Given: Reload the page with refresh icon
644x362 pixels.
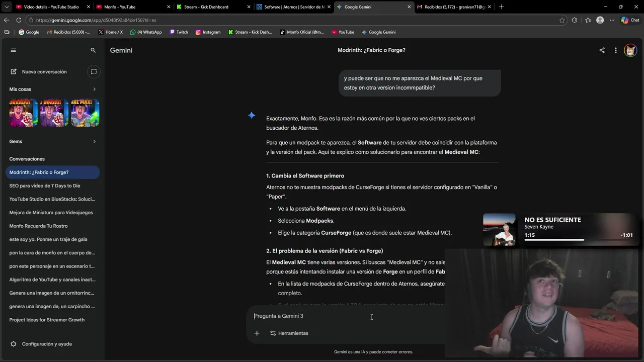Looking at the screenshot, I should tap(19, 20).
